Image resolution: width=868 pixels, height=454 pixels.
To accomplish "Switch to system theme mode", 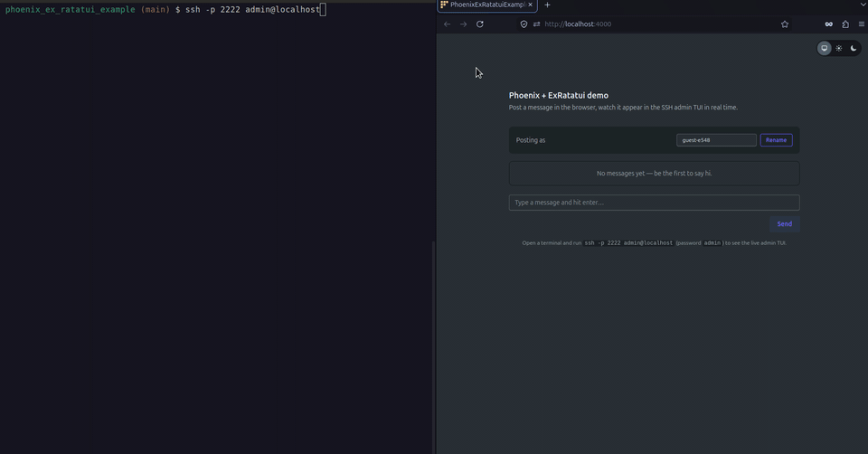I will 825,48.
